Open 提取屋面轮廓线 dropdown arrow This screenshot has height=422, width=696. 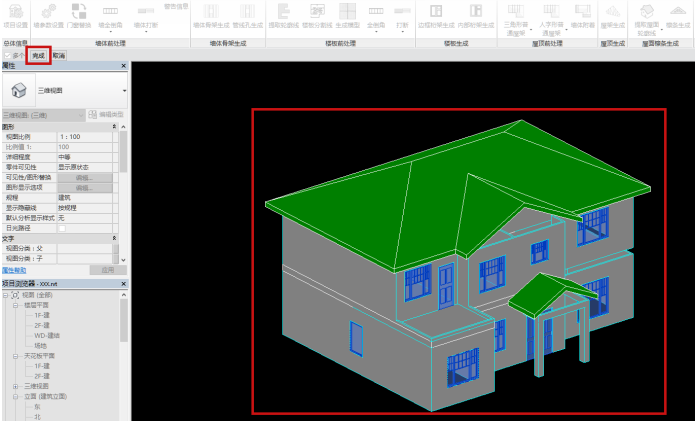662,30
